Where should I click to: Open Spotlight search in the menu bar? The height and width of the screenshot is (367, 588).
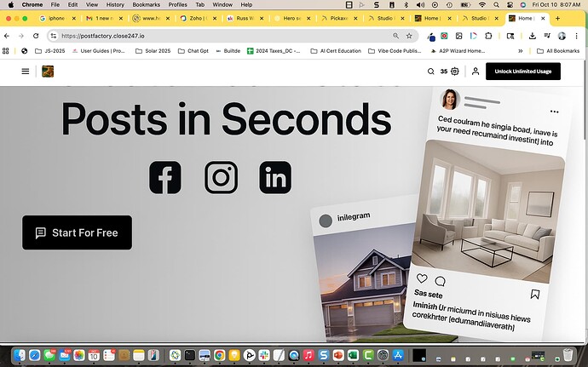tap(496, 5)
